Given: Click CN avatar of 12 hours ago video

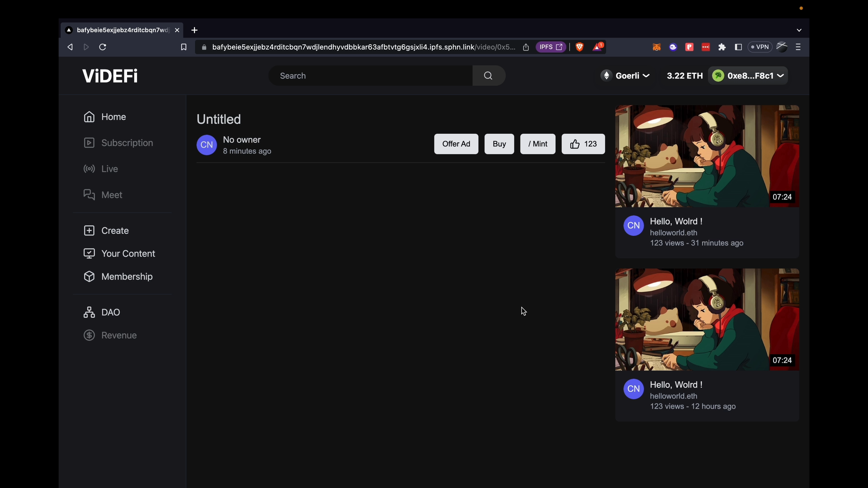Looking at the screenshot, I should 633,389.
